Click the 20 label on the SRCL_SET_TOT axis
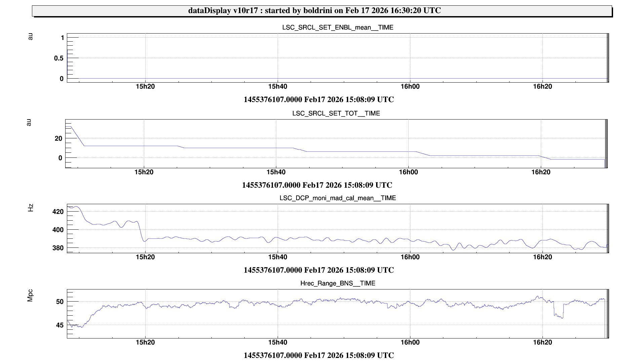The width and height of the screenshot is (644, 363). (x=58, y=138)
